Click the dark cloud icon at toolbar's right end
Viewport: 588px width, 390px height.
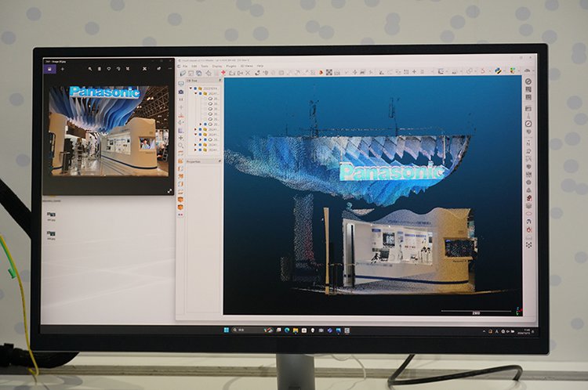click(x=528, y=70)
